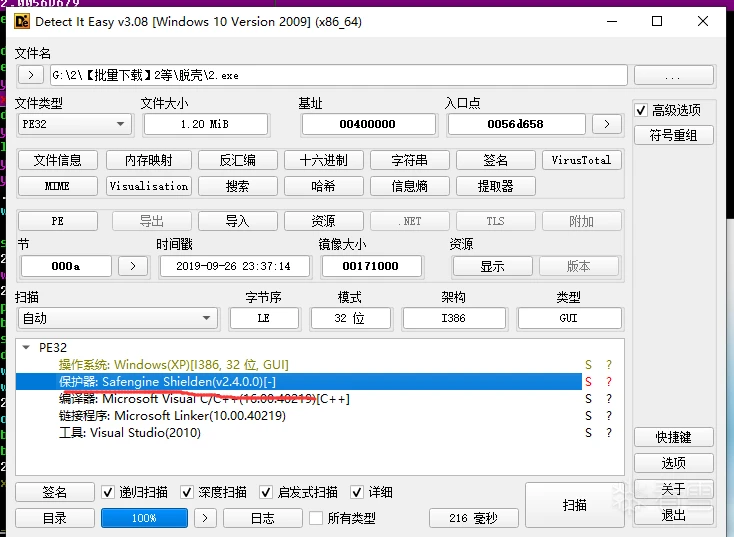734x537 pixels.
Task: Click the bottom-left 签名 button
Action: tap(55, 492)
